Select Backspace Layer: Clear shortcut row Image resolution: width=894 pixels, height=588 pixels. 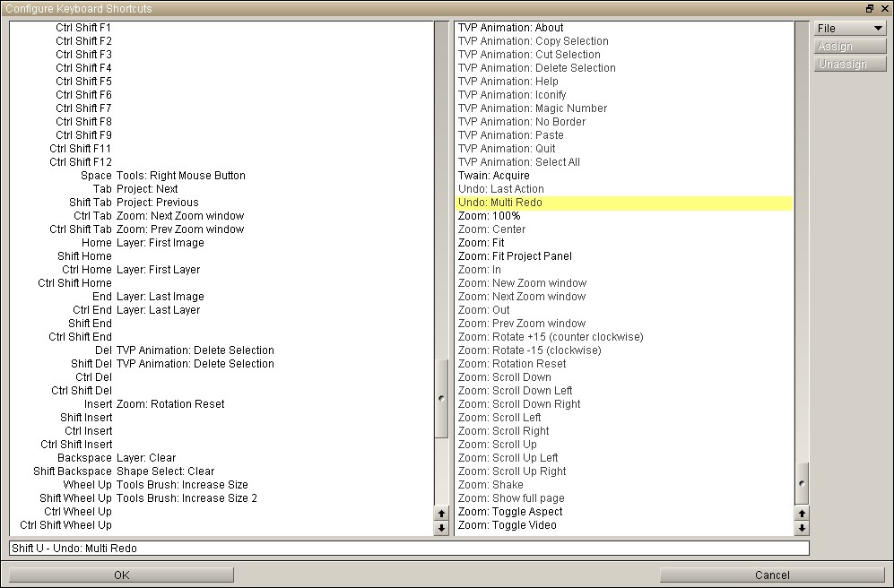click(221, 457)
